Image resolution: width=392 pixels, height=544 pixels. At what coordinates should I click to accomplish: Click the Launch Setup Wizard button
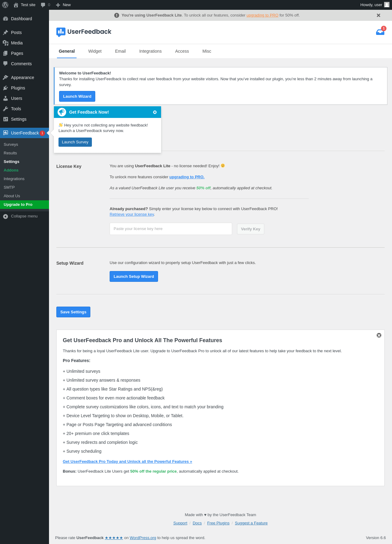[134, 277]
